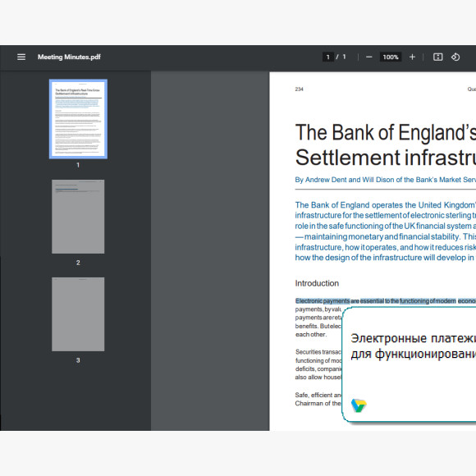Image resolution: width=476 pixels, height=476 pixels.
Task: Click the blue abstract paragraph
Action: pyautogui.click(x=386, y=231)
